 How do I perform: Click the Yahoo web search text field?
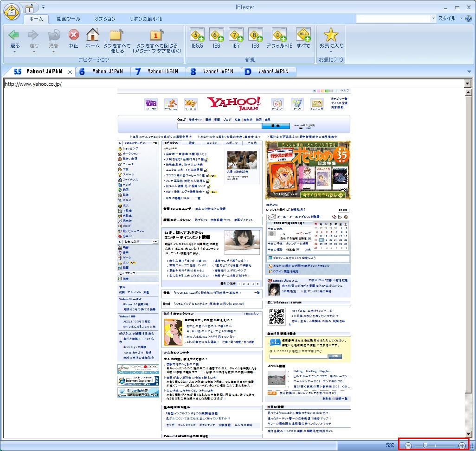click(219, 126)
